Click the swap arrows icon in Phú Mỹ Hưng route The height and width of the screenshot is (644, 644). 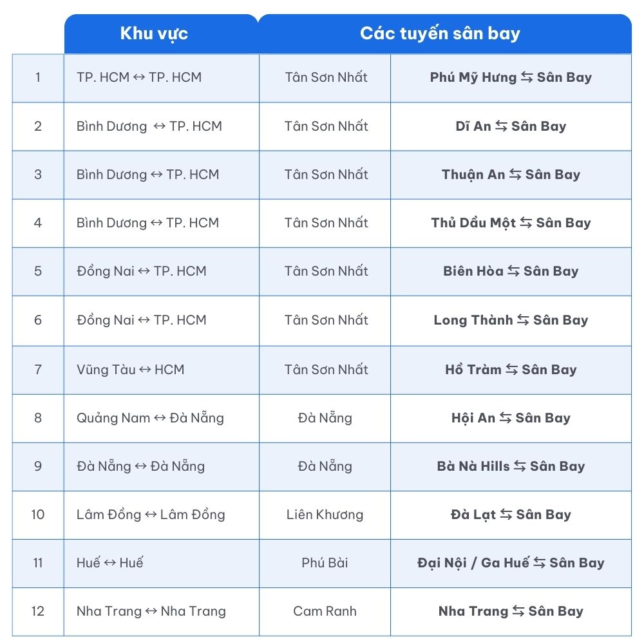point(527,78)
